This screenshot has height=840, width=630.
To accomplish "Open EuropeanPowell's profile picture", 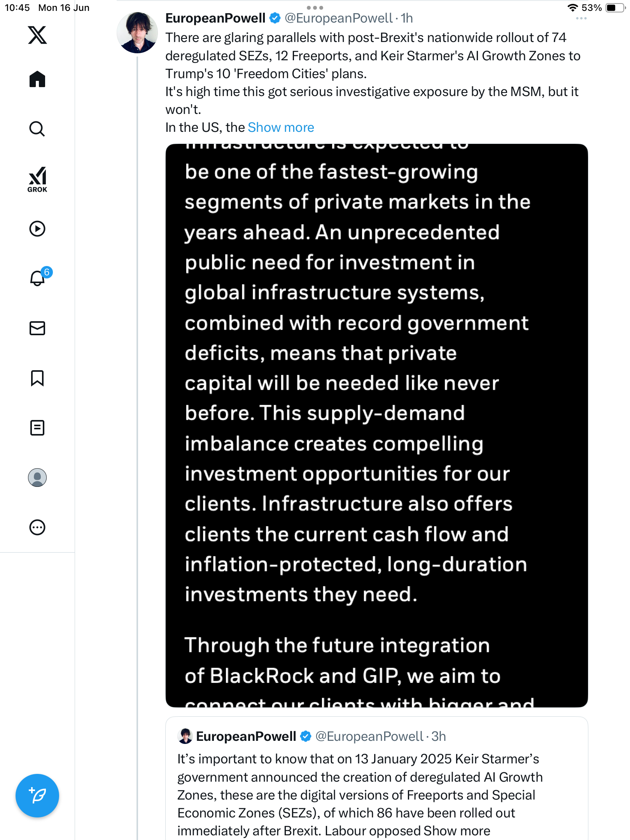I will tap(137, 32).
